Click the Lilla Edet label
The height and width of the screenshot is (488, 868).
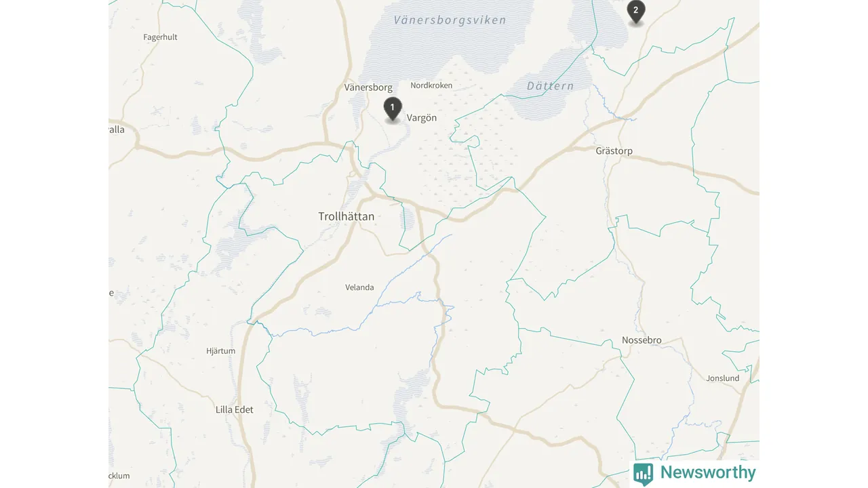click(x=234, y=409)
